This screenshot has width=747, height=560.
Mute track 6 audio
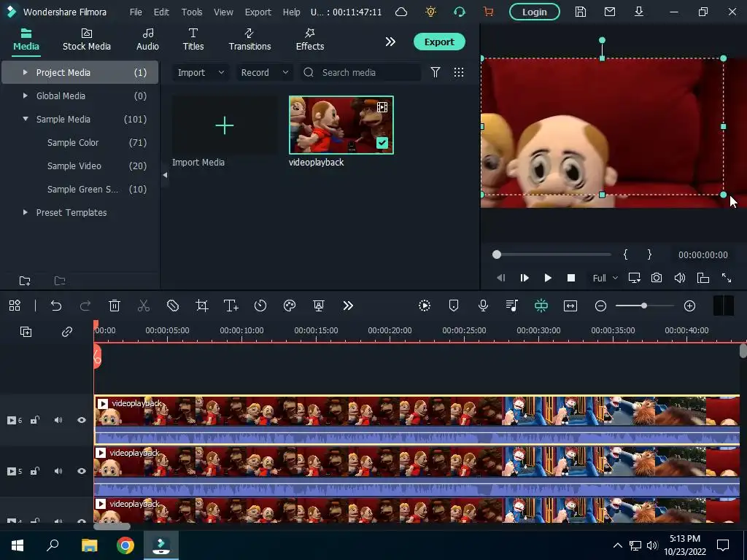[58, 420]
